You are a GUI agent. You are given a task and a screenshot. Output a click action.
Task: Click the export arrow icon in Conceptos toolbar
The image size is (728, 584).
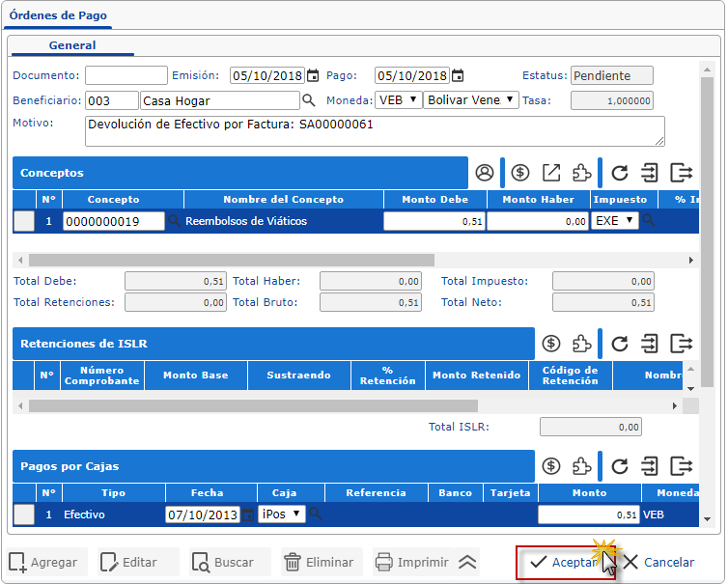[550, 173]
